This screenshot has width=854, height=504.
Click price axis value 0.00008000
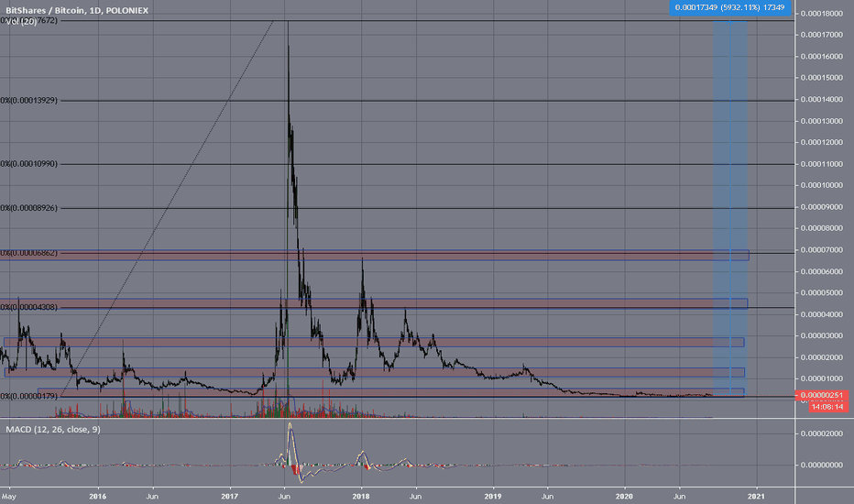(822, 228)
